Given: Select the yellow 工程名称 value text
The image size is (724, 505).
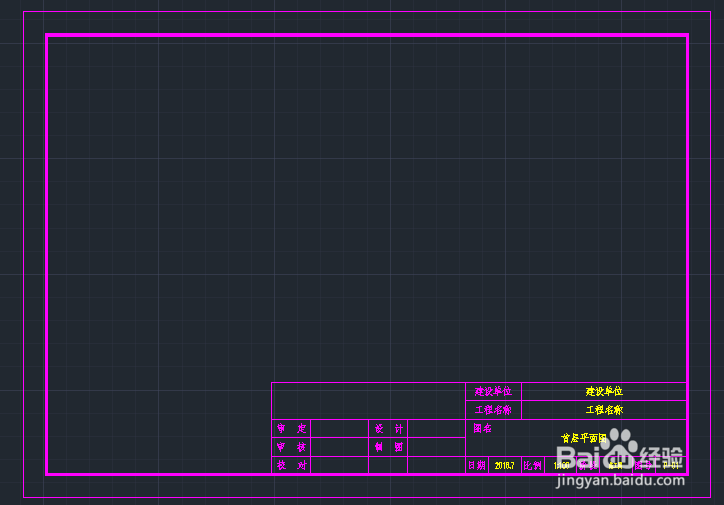Looking at the screenshot, I should pyautogui.click(x=604, y=410).
